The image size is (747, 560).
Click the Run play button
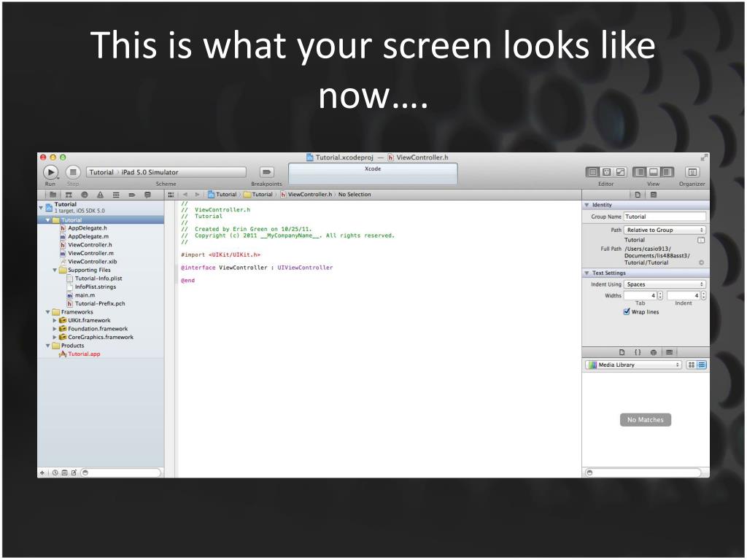[50, 172]
